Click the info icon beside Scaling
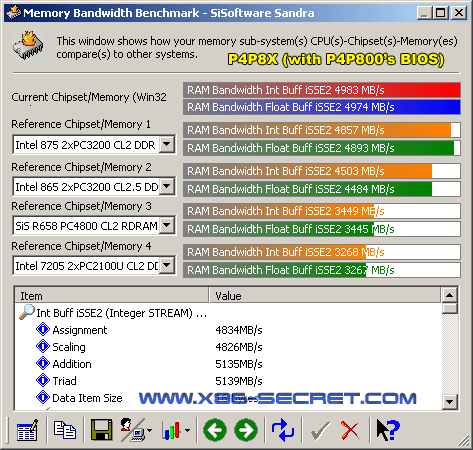The height and width of the screenshot is (450, 473). coord(43,346)
